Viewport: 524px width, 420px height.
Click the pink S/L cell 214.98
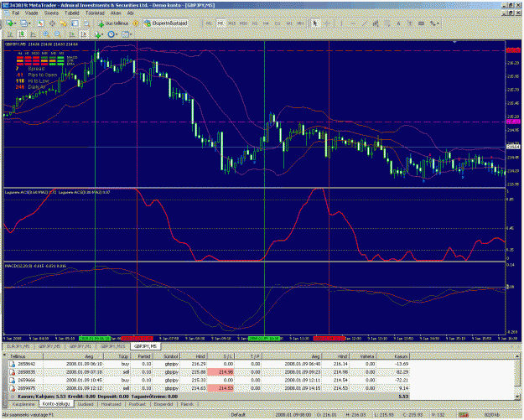point(220,372)
